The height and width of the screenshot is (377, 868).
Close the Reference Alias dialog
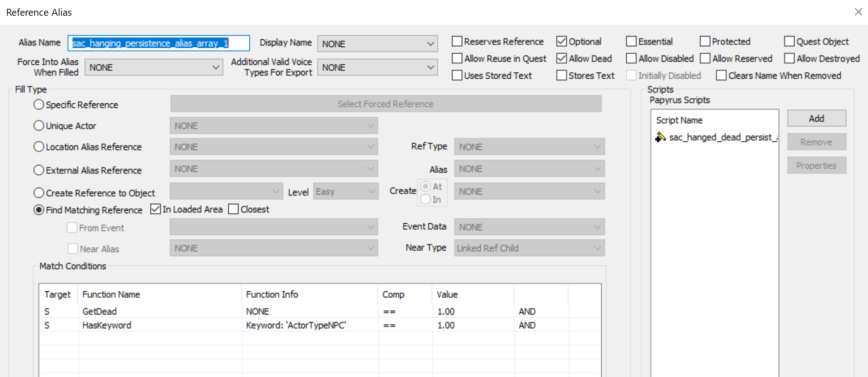pyautogui.click(x=858, y=12)
